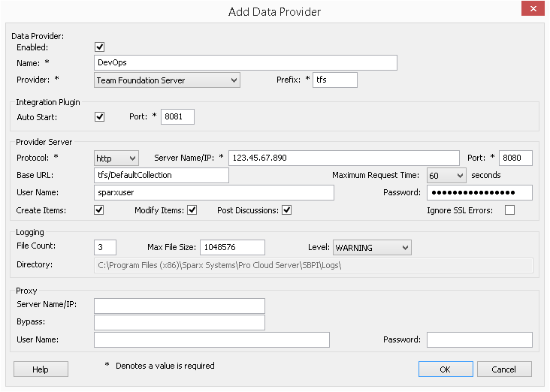Click the Base URL input field
Image resolution: width=550 pixels, height=392 pixels.
click(x=161, y=175)
